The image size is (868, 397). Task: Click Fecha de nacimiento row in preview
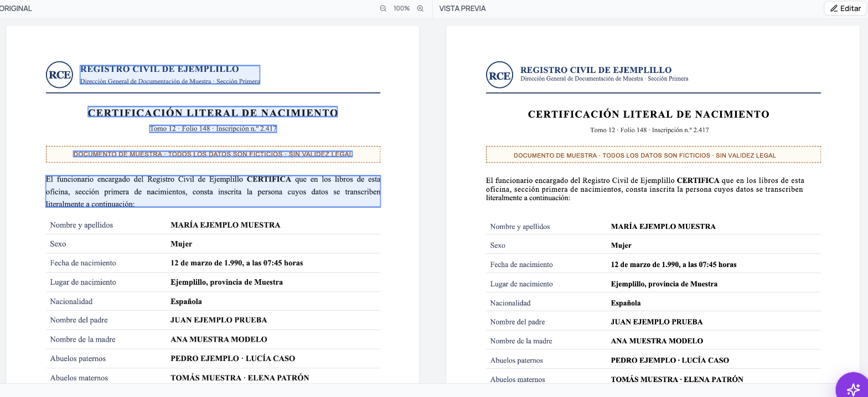tap(653, 264)
